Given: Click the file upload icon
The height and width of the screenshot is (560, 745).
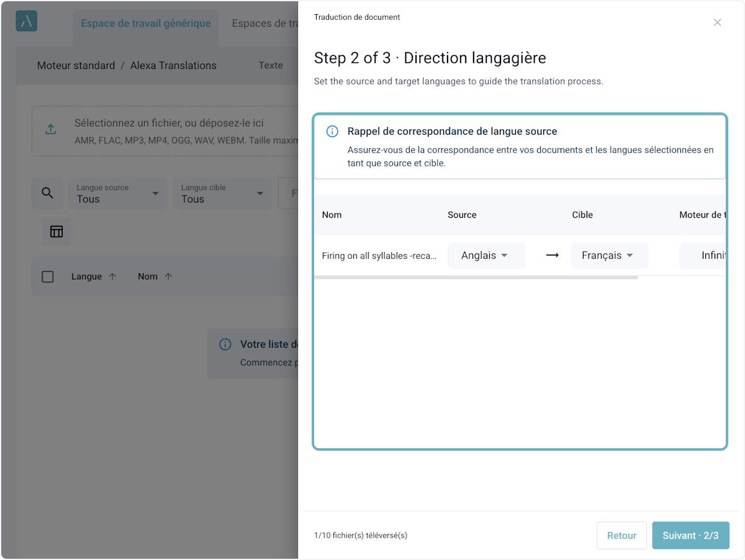Looking at the screenshot, I should point(51,129).
